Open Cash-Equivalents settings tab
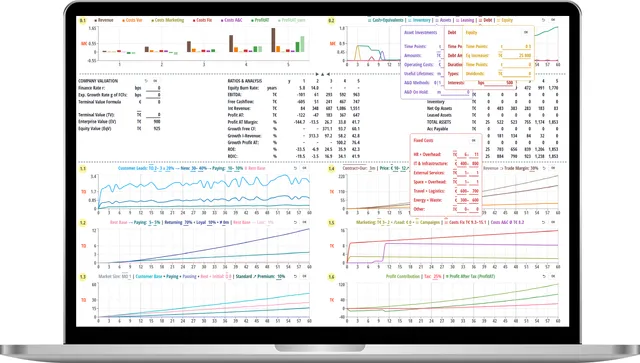 point(386,20)
